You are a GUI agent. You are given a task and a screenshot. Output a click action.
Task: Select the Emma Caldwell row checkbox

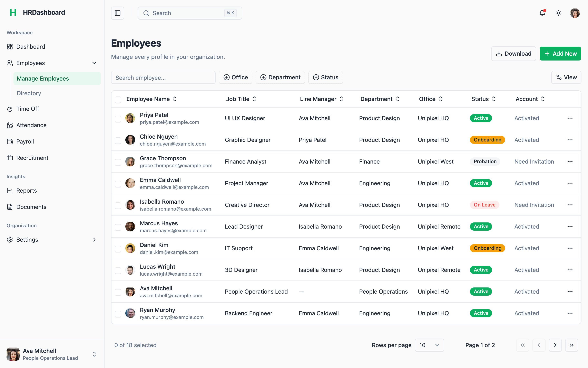118,184
